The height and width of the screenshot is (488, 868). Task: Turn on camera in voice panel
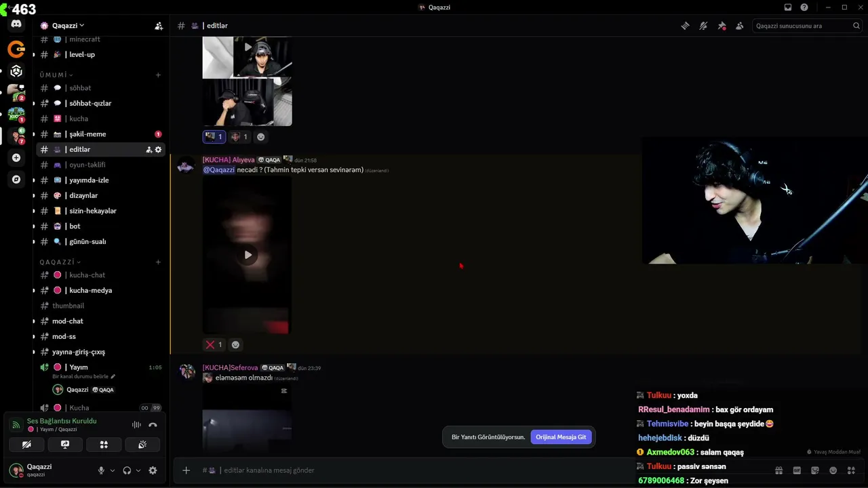coord(26,445)
